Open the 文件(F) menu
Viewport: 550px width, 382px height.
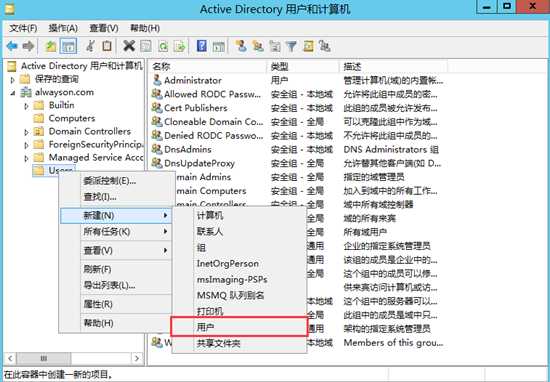(23, 28)
